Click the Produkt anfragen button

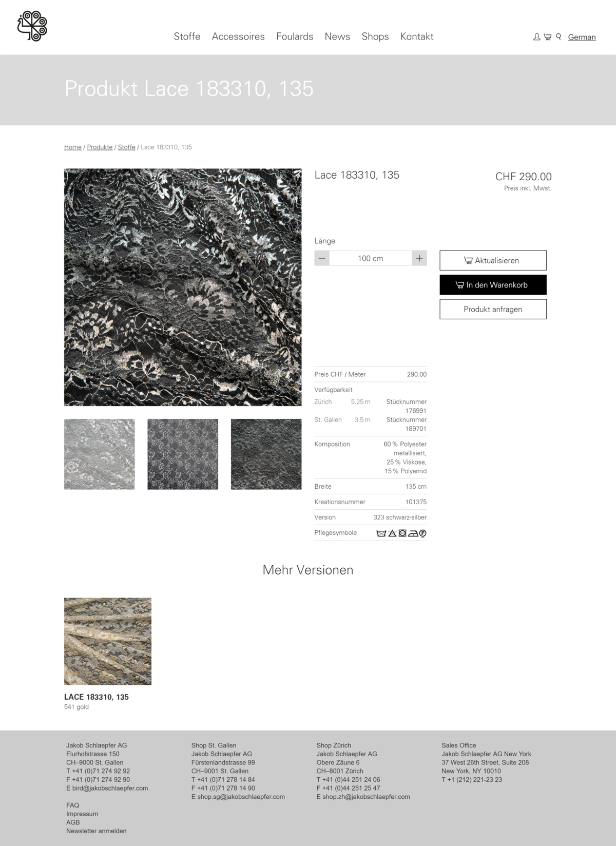pos(493,309)
